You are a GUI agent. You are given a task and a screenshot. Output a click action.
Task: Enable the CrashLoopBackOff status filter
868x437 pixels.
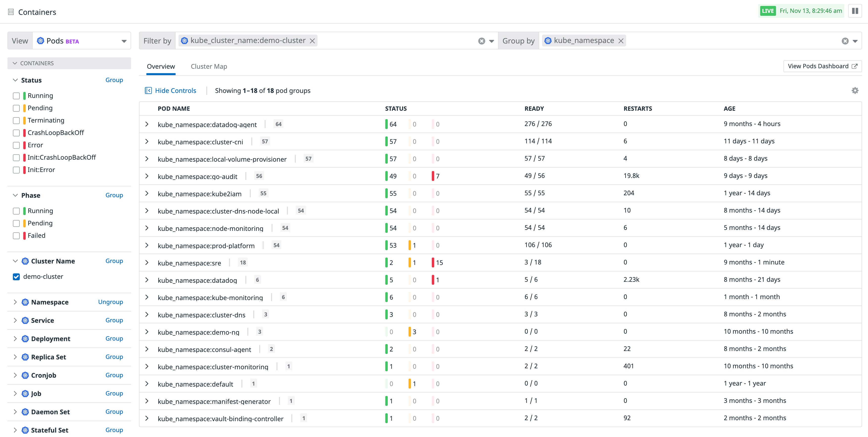16,133
